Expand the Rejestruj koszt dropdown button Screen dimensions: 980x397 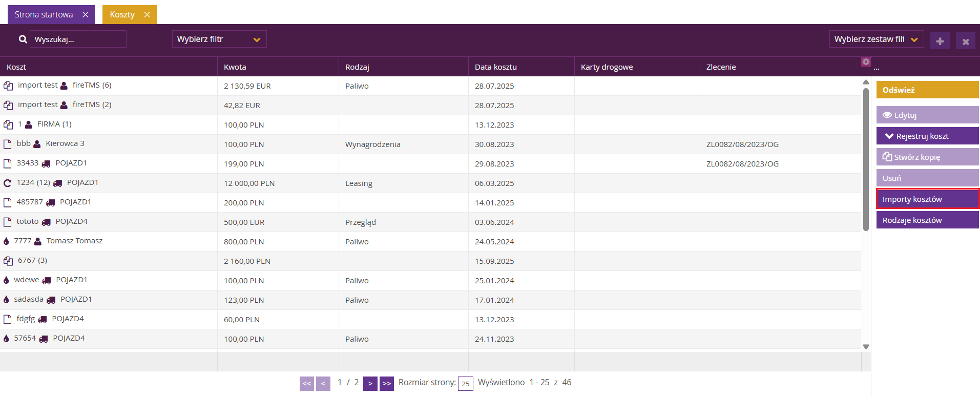(928, 136)
